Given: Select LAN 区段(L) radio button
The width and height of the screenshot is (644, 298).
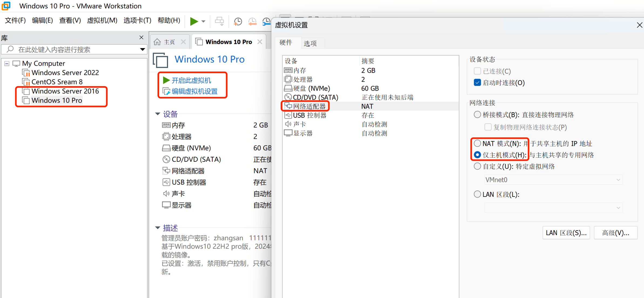Looking at the screenshot, I should 477,194.
